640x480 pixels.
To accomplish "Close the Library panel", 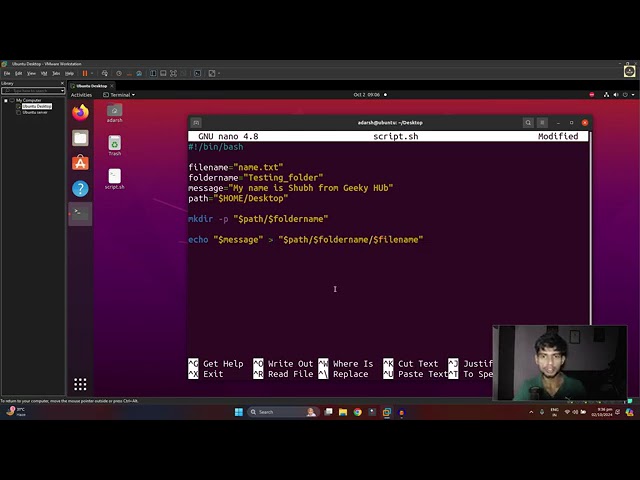I will [62, 83].
